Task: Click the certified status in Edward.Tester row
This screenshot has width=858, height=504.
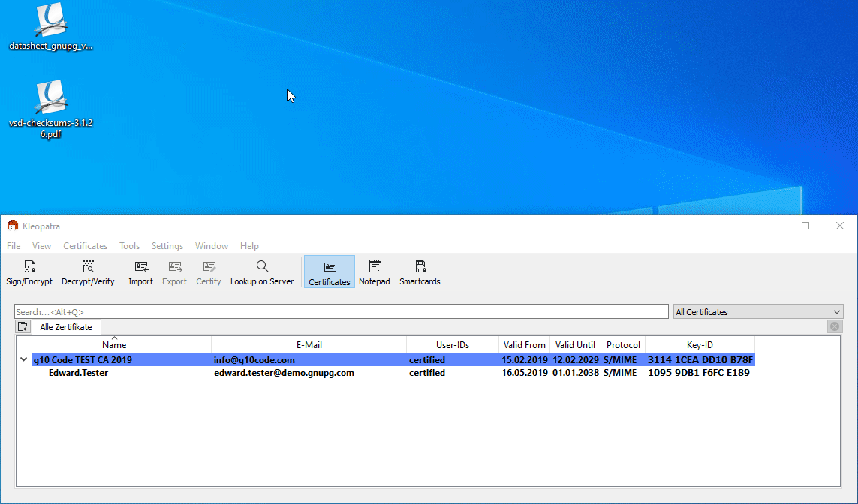Action: [x=427, y=373]
